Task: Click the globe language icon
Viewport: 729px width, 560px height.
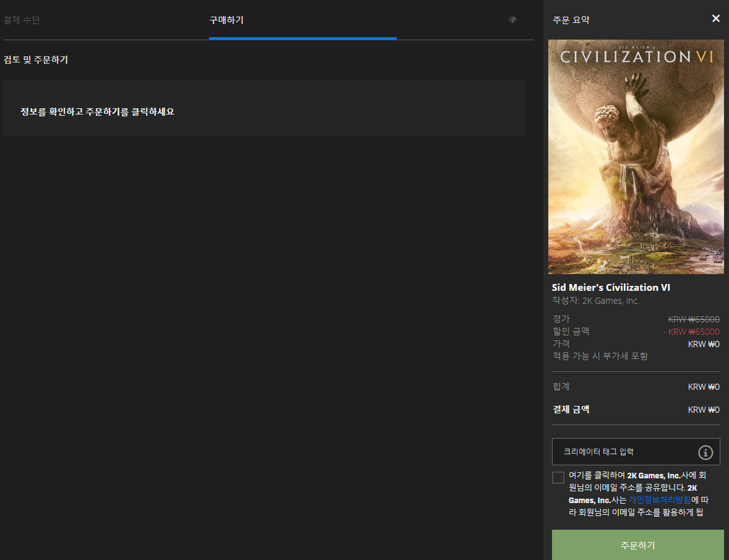Action: pyautogui.click(x=512, y=20)
